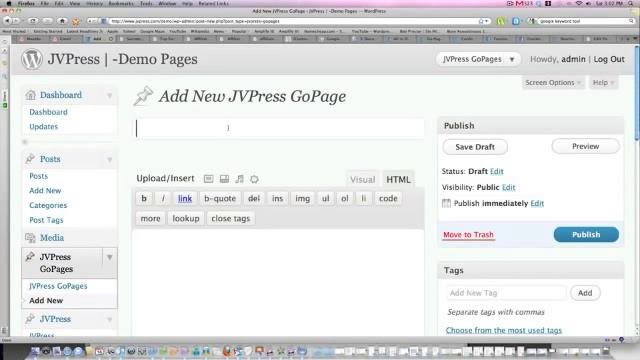640x360 pixels.
Task: Click the ins quicktag button
Action: pyautogui.click(x=278, y=198)
